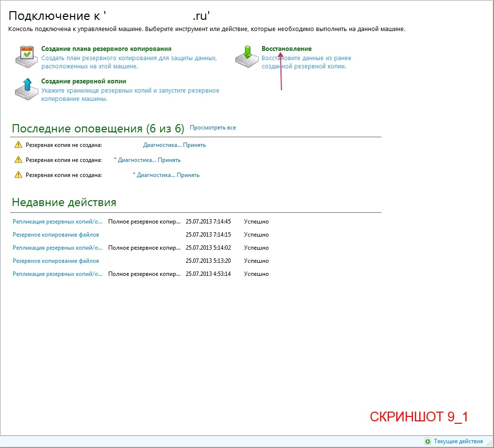Image resolution: width=494 pixels, height=448 pixels.
Task: Open Диагностика for the first alert
Action: tap(162, 145)
